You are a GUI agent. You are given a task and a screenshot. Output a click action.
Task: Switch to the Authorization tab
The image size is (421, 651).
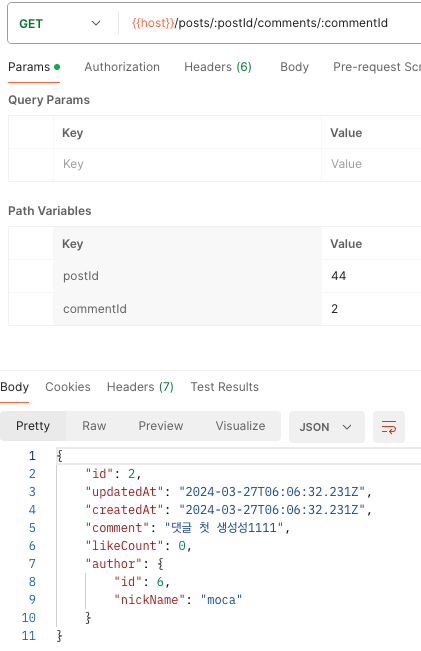tap(122, 67)
